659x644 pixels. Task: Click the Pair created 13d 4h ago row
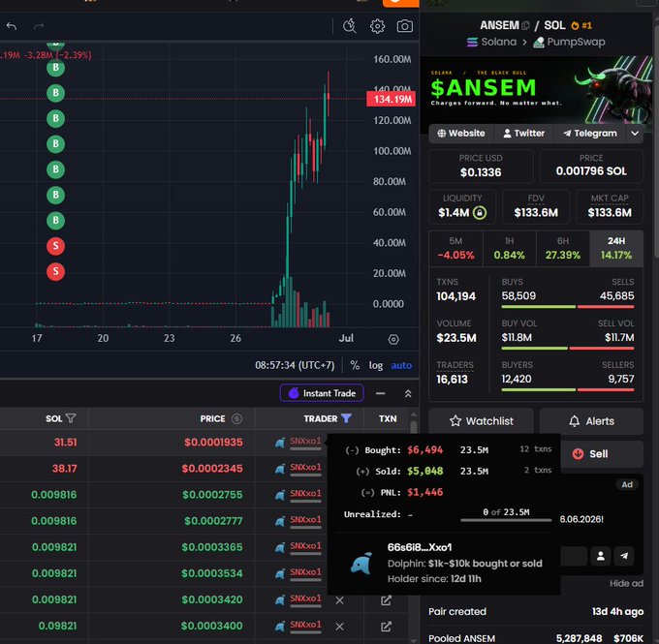(536, 612)
